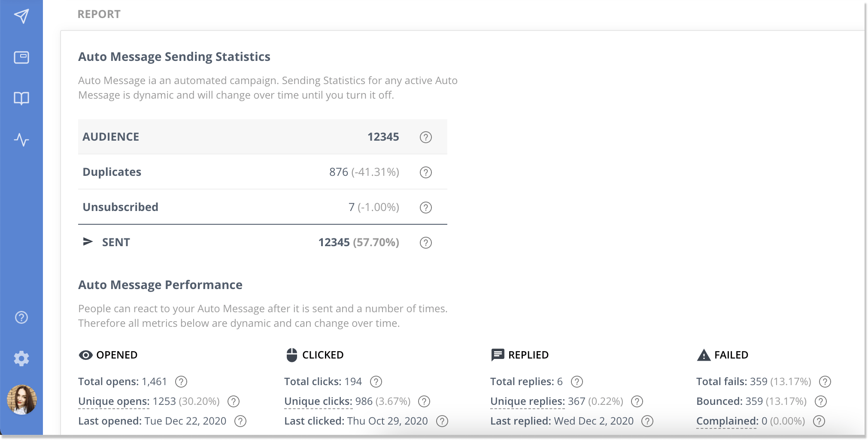
Task: Click help icon beside Unique replies
Action: click(637, 401)
